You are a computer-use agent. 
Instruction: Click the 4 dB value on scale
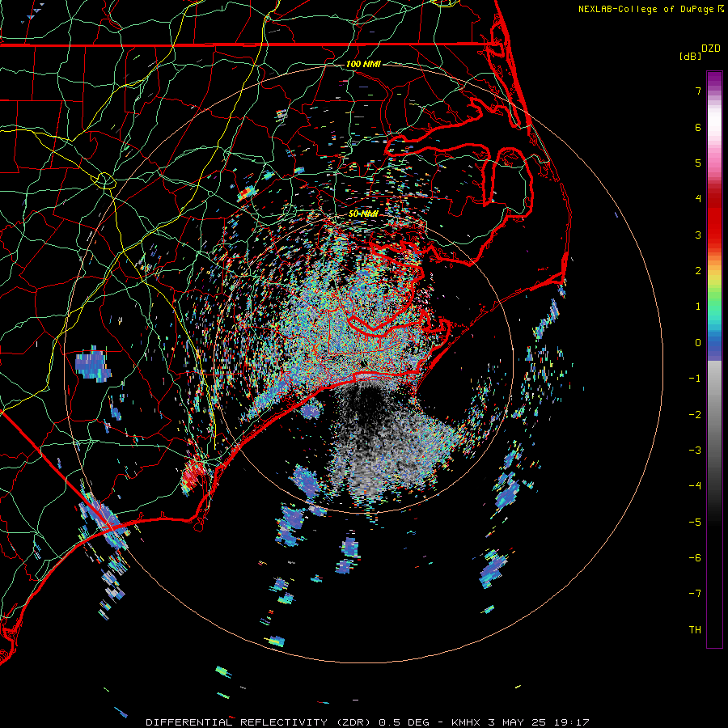(698, 199)
